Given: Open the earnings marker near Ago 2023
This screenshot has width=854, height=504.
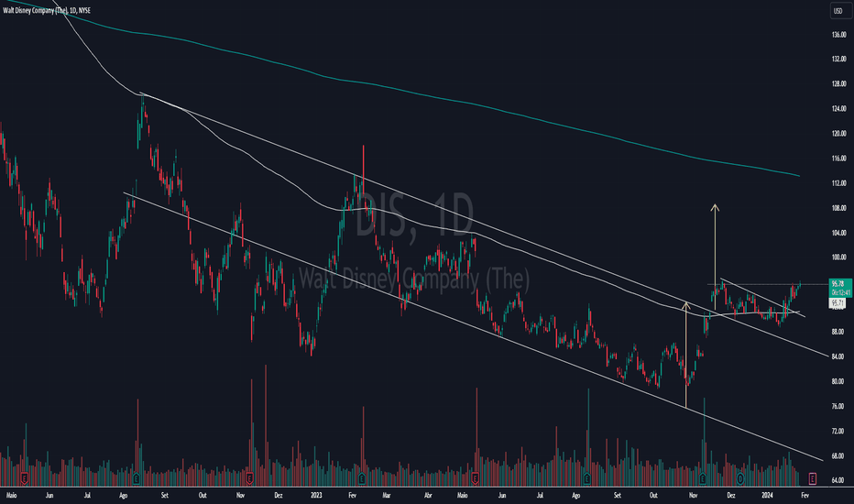Looking at the screenshot, I should (x=588, y=478).
